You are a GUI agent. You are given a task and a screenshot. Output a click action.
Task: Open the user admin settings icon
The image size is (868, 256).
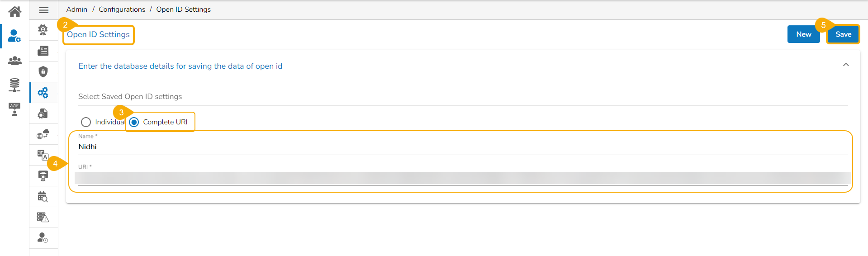[x=14, y=36]
